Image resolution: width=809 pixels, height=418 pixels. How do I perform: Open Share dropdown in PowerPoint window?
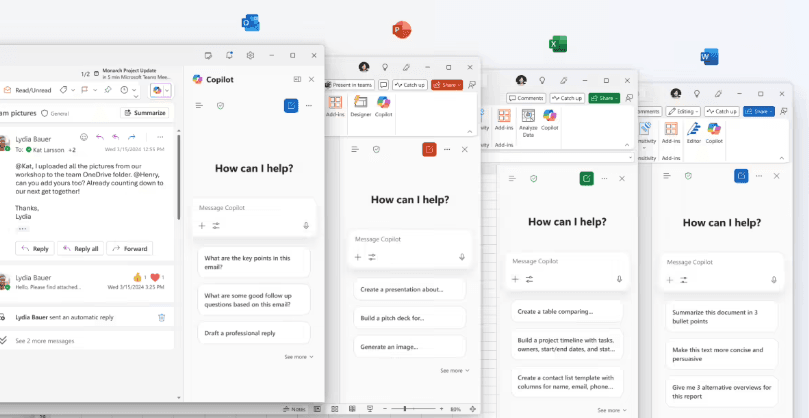[447, 85]
